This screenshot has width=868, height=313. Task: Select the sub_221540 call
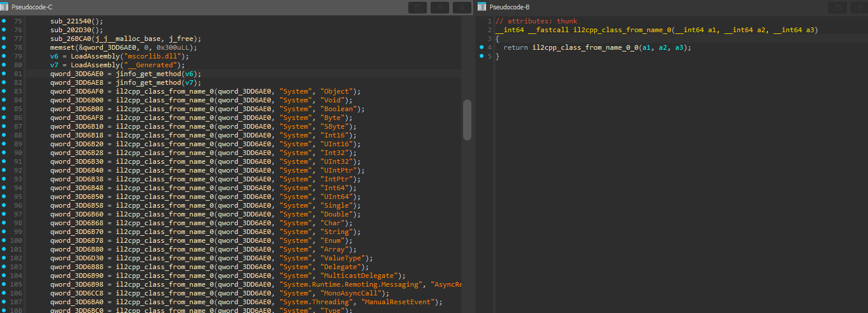tap(70, 21)
